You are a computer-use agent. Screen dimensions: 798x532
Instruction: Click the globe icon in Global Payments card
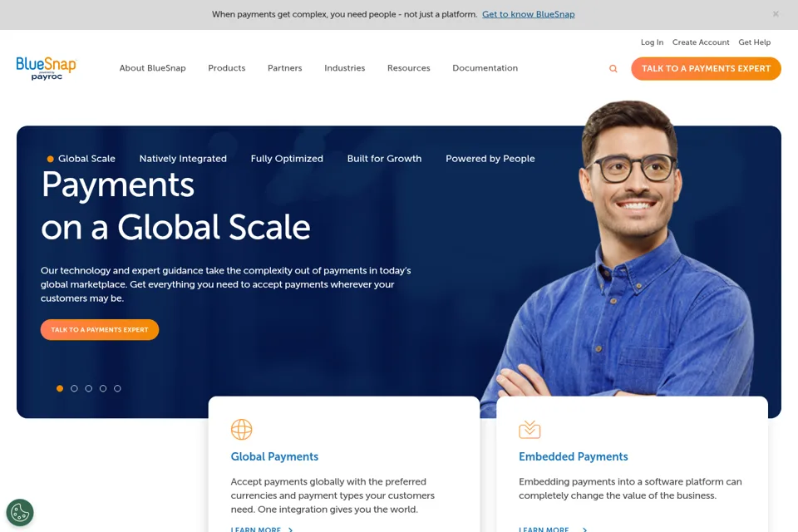(x=241, y=429)
